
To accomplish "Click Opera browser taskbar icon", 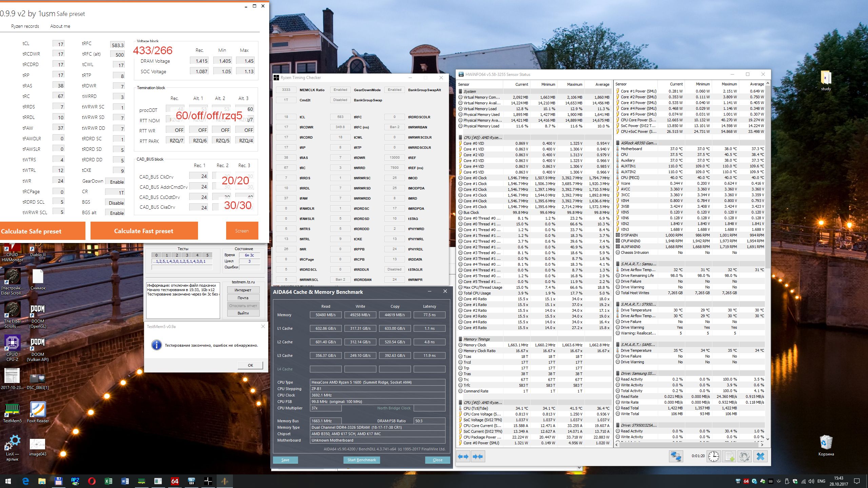I will [92, 481].
